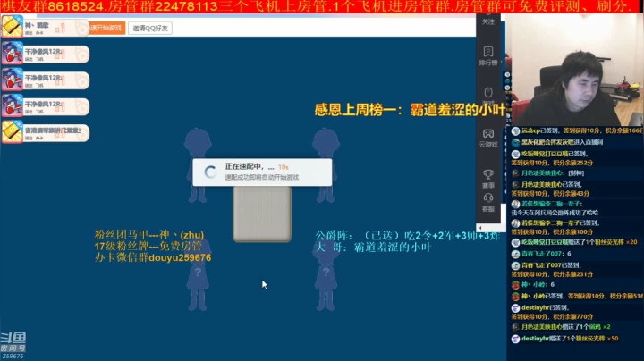Image resolution: width=644 pixels, height=361 pixels.
Task: Click the loading spinner in matching dialog
Action: [x=211, y=172]
